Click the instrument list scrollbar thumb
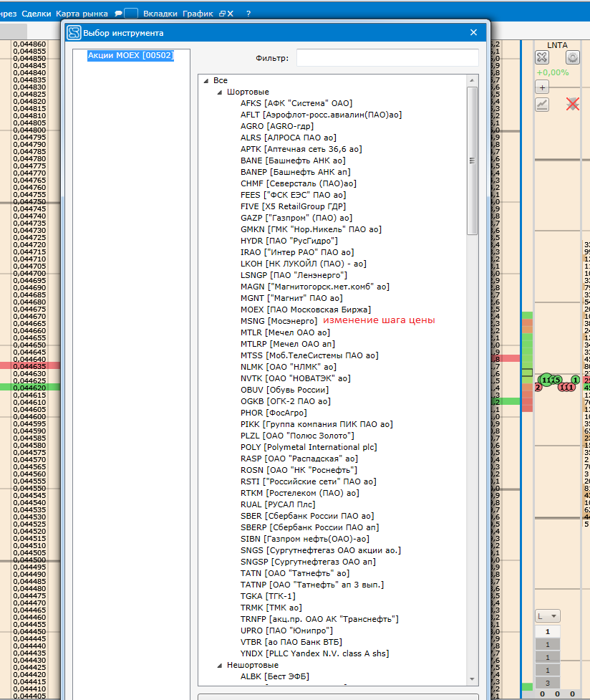Screen dimensions: 590x700 pyautogui.click(x=472, y=160)
